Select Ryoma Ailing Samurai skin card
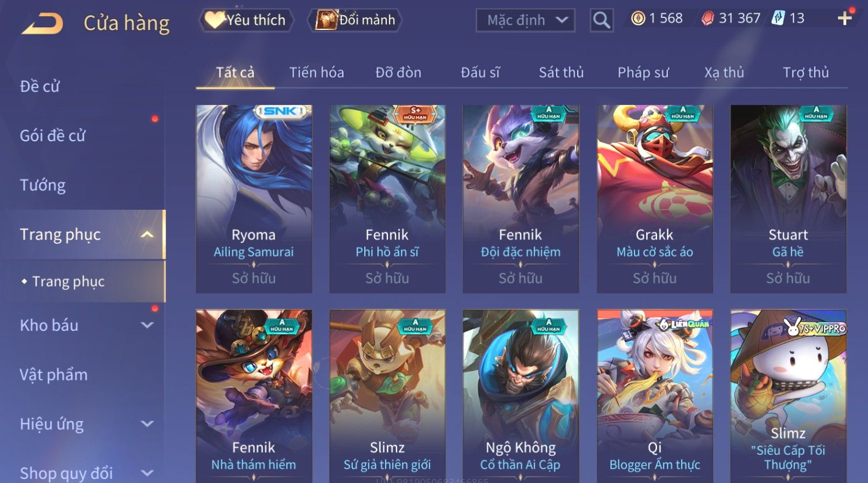Screen dimensions: 868x483 coord(254,199)
